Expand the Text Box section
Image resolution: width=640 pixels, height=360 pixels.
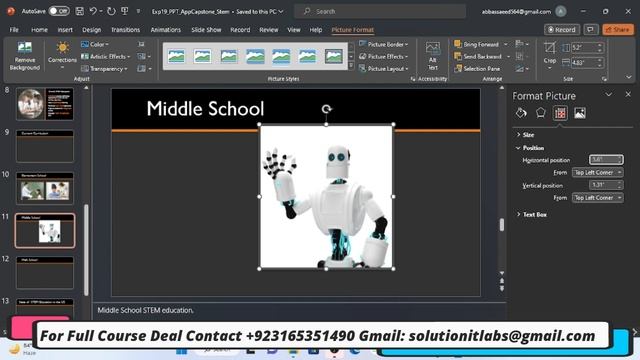[531, 214]
